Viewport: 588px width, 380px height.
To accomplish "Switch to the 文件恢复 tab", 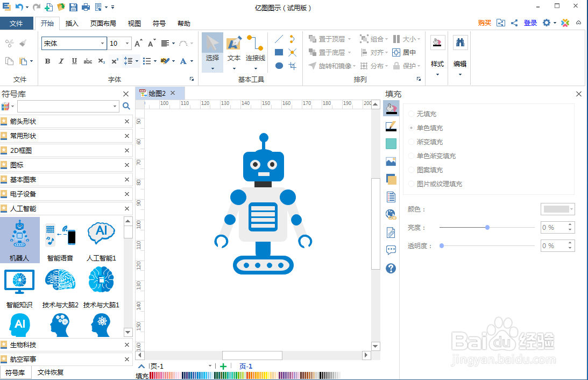I will 51,372.
